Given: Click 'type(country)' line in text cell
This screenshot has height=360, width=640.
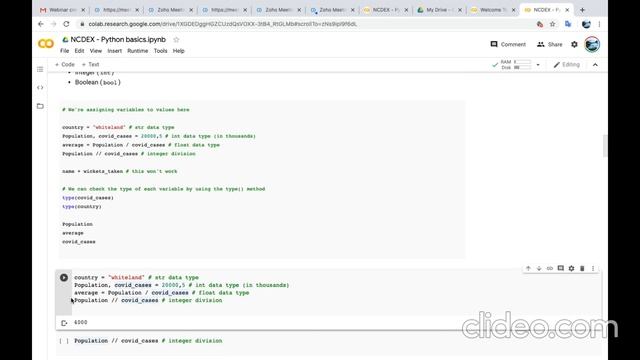Looking at the screenshot, I should click(82, 207).
